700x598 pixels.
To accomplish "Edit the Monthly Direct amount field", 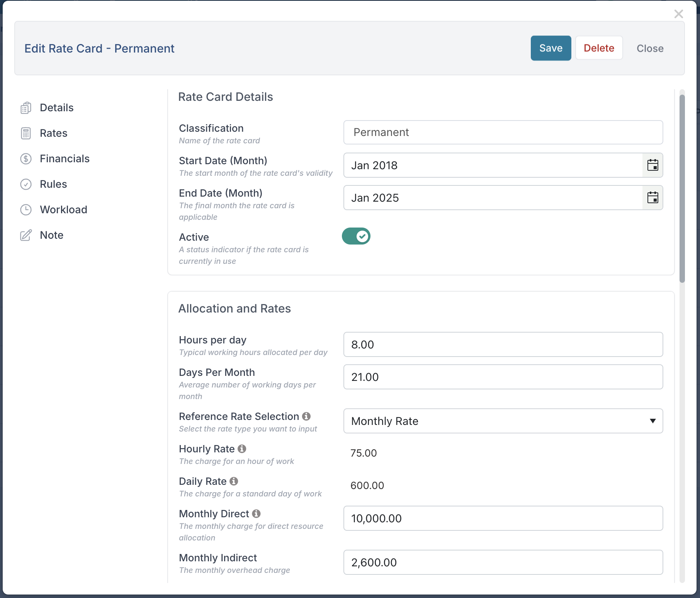I will pos(503,518).
